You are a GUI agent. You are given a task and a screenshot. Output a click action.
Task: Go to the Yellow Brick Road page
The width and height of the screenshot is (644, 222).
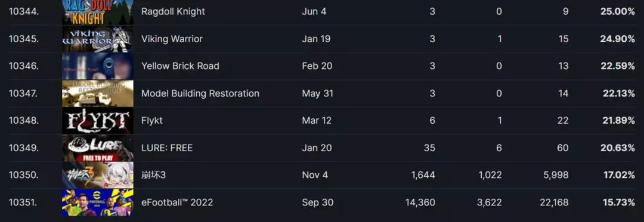[180, 66]
